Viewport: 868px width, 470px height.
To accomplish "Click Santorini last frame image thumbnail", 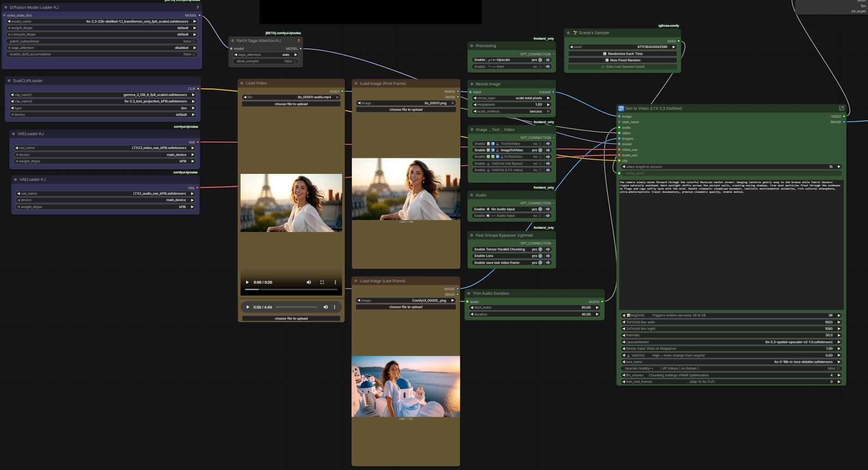I will click(406, 387).
